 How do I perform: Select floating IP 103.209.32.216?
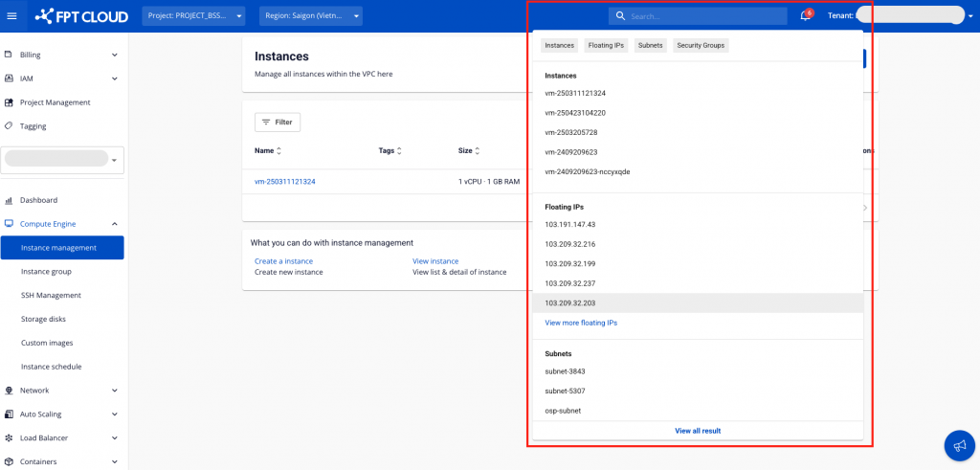click(x=698, y=244)
